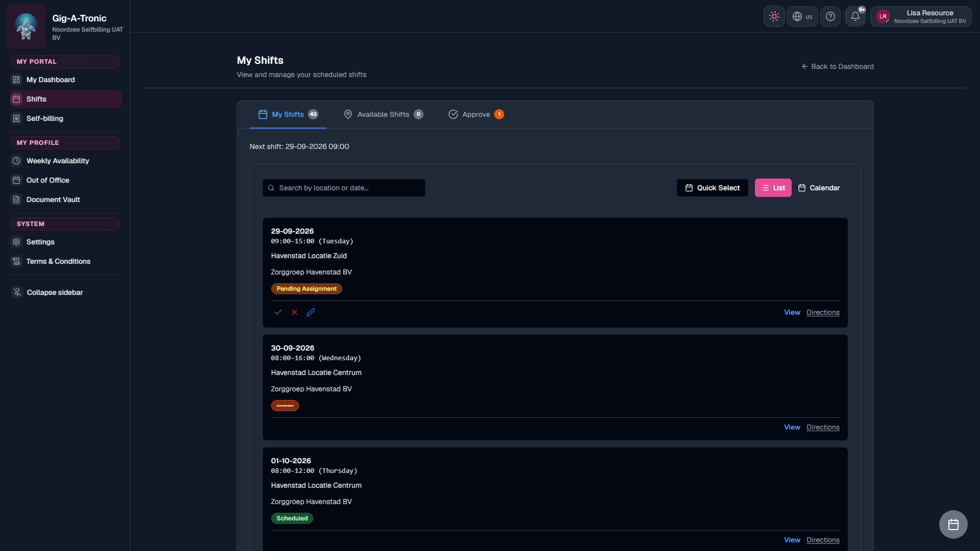Click the My Dashboard grid icon
The image size is (980, 551).
(16, 80)
